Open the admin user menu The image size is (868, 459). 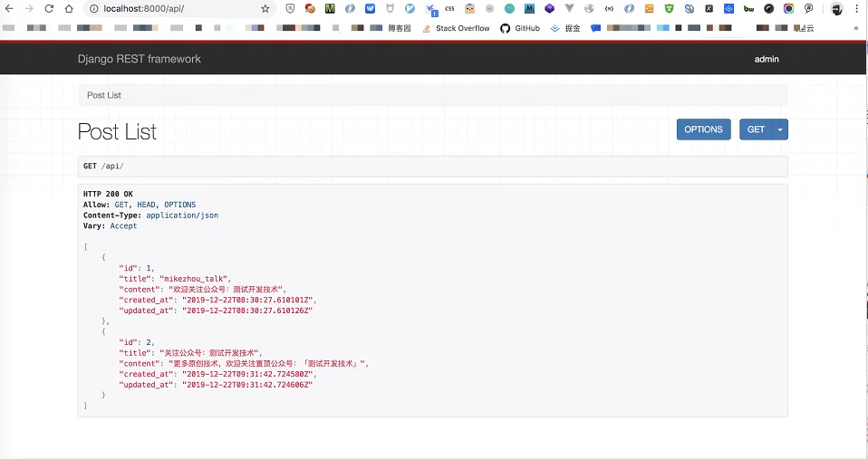pos(767,59)
